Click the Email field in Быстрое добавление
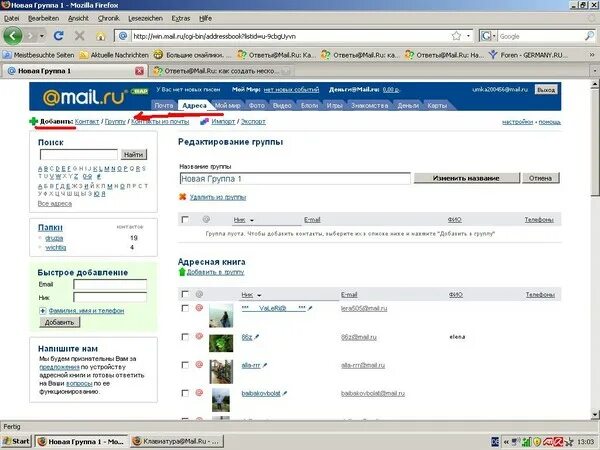This screenshot has width=600, height=450. pos(110,284)
